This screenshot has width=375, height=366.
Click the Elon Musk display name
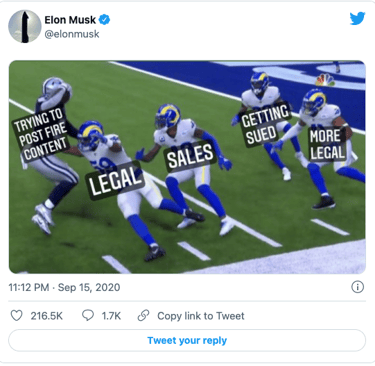pos(70,20)
